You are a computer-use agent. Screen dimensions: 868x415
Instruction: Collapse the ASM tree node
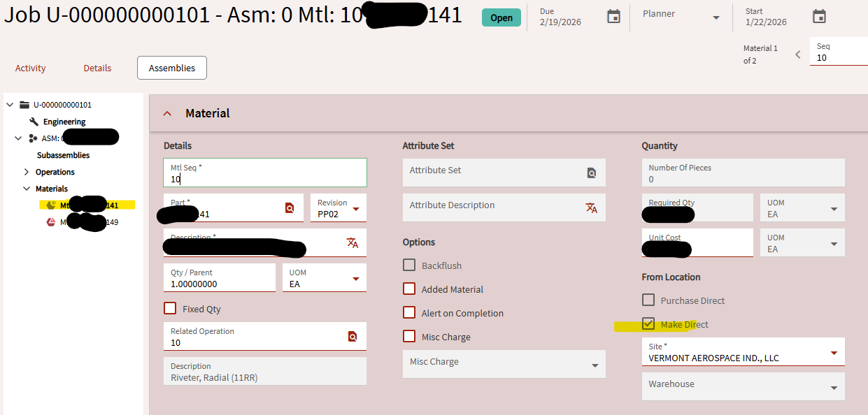18,138
